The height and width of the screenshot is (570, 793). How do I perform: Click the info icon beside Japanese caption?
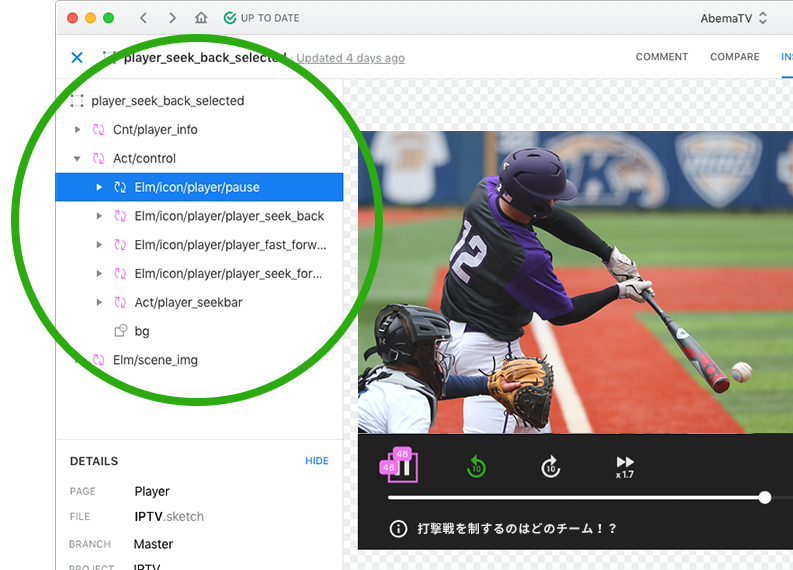point(398,529)
